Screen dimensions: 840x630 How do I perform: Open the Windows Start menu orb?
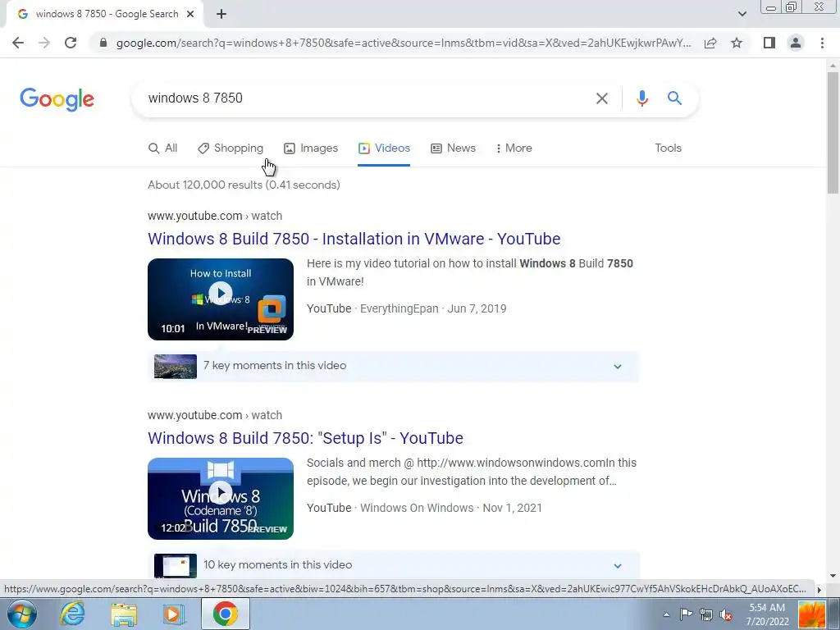pos(21,614)
